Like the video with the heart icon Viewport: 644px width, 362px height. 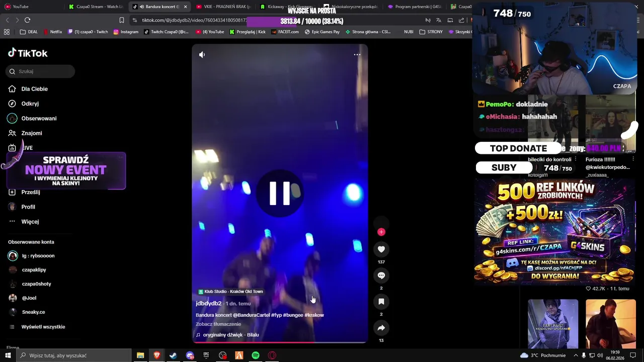381,249
